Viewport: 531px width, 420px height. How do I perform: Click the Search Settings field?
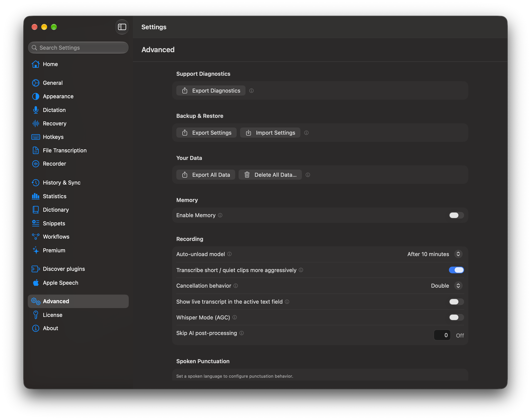[78, 48]
